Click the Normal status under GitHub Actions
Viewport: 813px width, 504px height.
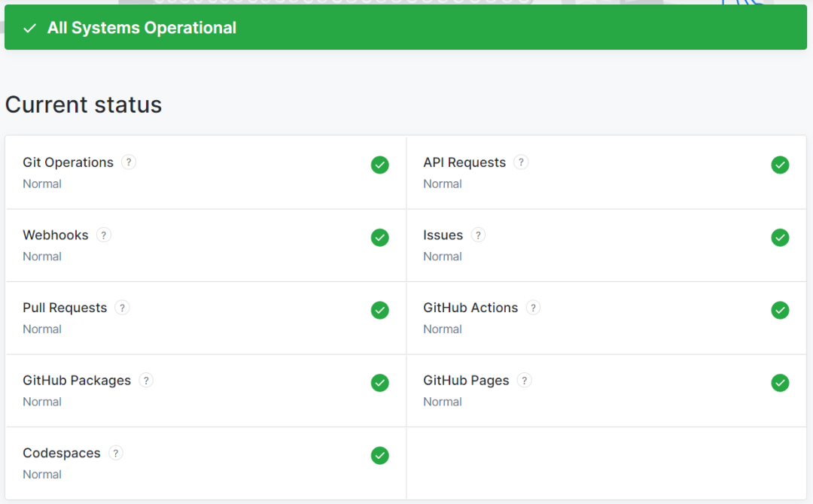coord(443,329)
